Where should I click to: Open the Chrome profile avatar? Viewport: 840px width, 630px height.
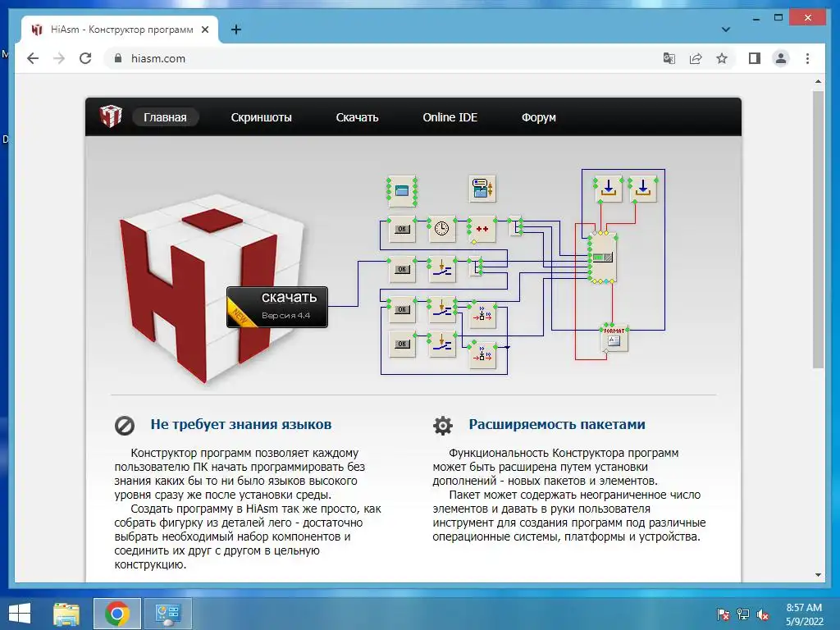(781, 58)
